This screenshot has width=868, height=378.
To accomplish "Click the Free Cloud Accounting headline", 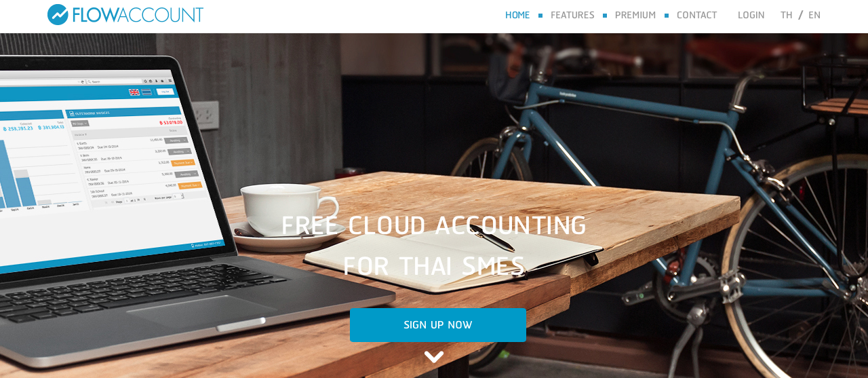I will click(x=434, y=246).
